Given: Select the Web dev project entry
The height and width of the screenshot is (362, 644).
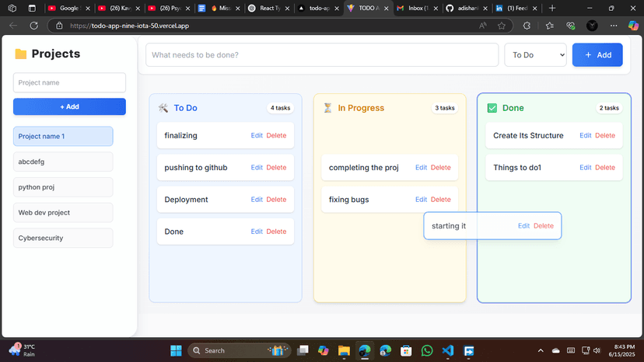Looking at the screenshot, I should pos(63,213).
